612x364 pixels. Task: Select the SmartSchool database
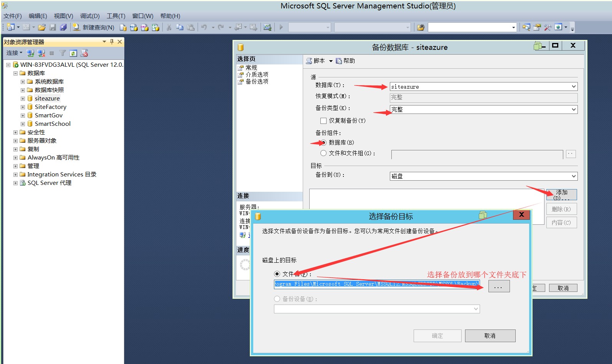[53, 124]
